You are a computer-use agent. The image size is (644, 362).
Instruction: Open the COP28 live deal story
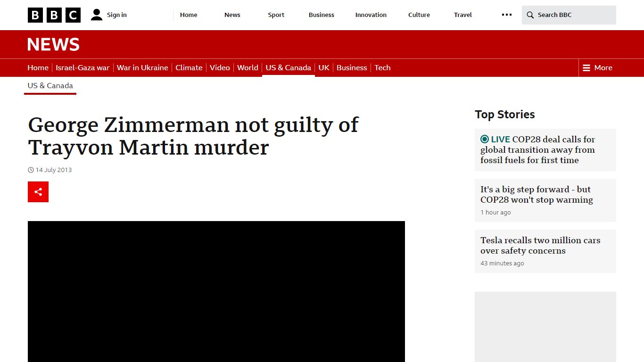[x=545, y=150]
